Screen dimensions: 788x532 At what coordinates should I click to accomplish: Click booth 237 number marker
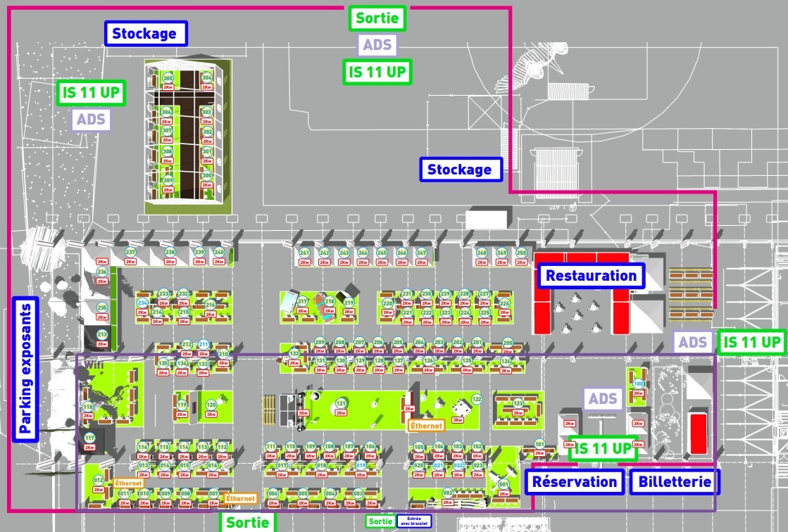point(130,252)
